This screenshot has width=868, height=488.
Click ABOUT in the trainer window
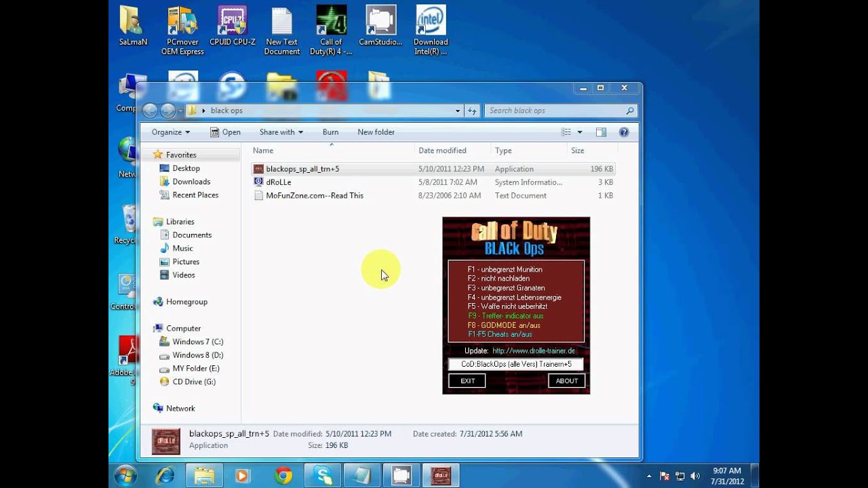(567, 381)
